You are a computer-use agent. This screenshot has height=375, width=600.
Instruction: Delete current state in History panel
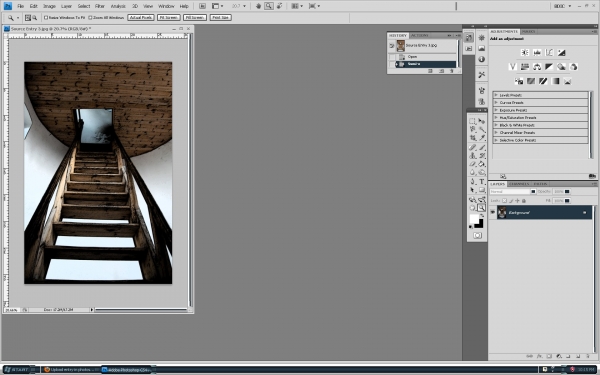click(452, 71)
